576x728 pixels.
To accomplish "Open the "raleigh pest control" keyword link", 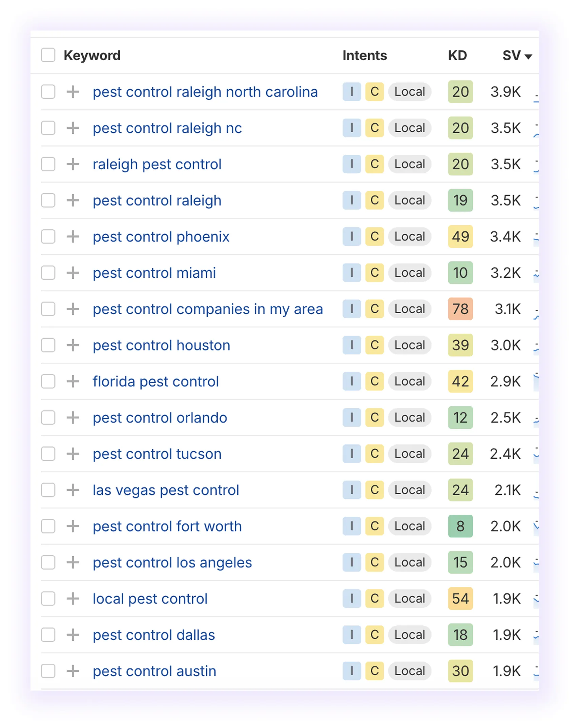I will [x=157, y=164].
